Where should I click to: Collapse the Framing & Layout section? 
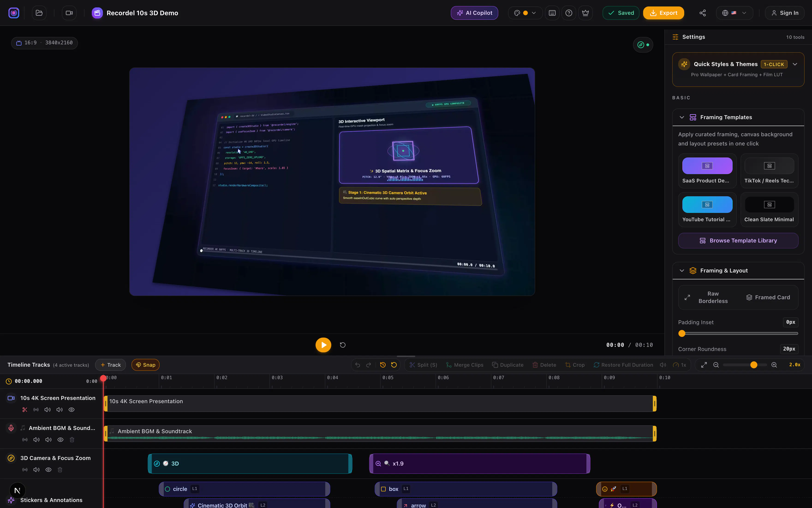click(682, 270)
